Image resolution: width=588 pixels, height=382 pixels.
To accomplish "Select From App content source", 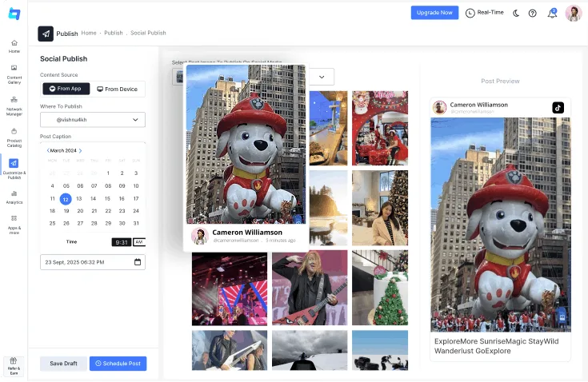I will tap(66, 89).
